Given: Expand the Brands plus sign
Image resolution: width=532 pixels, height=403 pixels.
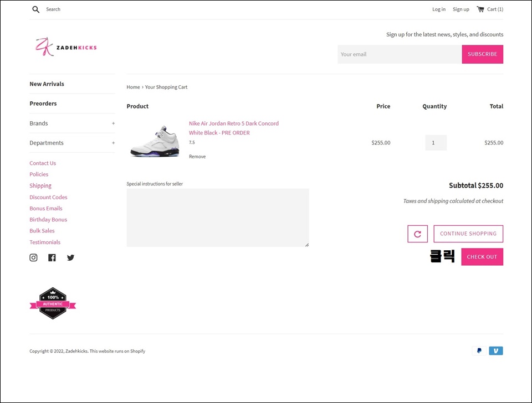Looking at the screenshot, I should pyautogui.click(x=113, y=123).
